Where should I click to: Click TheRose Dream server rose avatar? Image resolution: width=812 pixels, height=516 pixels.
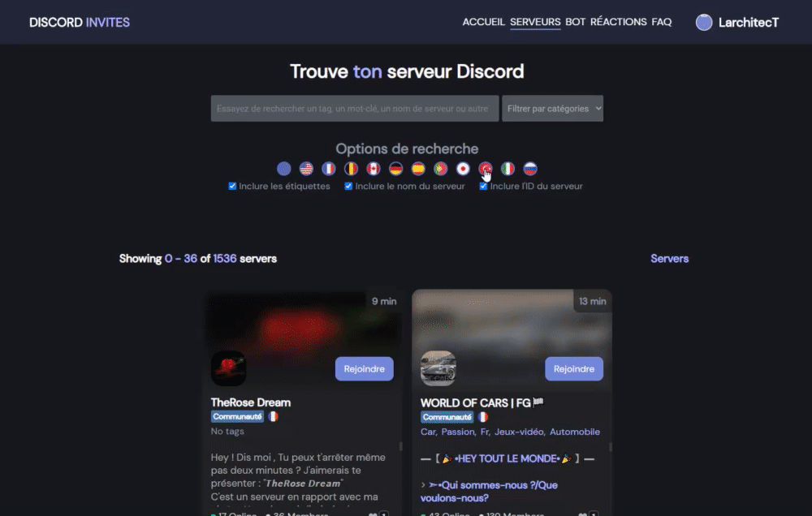[x=228, y=368]
